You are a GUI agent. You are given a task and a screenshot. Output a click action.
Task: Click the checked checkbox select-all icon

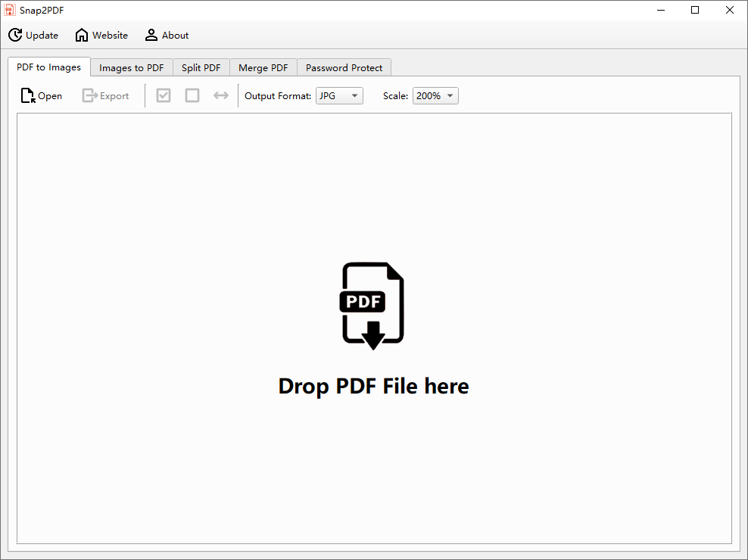(164, 96)
